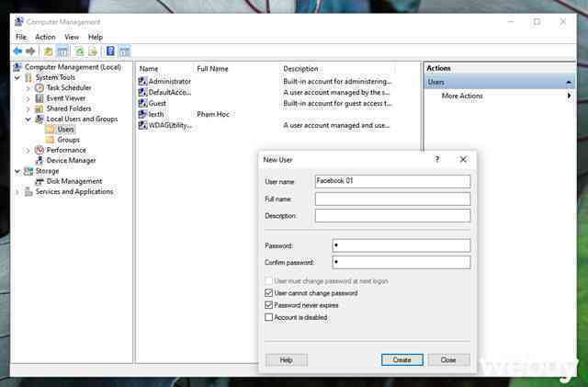
Task: Expand the Task Scheduler node
Action: coord(28,88)
